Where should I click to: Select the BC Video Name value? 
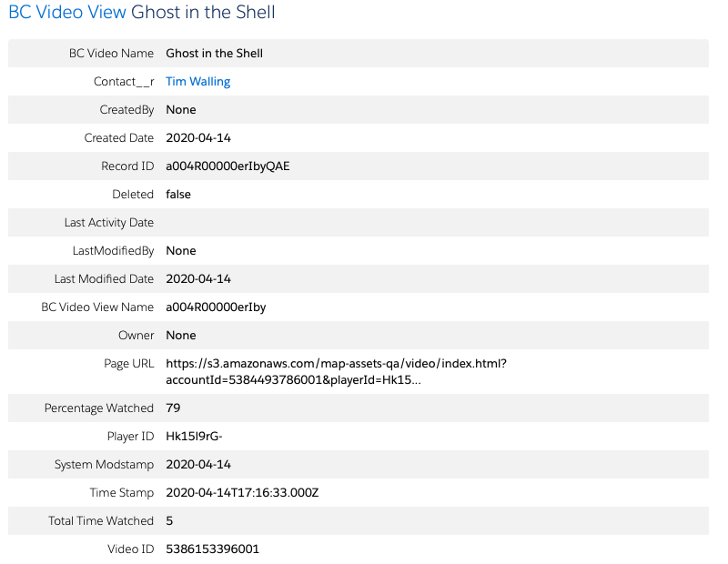coord(214,54)
